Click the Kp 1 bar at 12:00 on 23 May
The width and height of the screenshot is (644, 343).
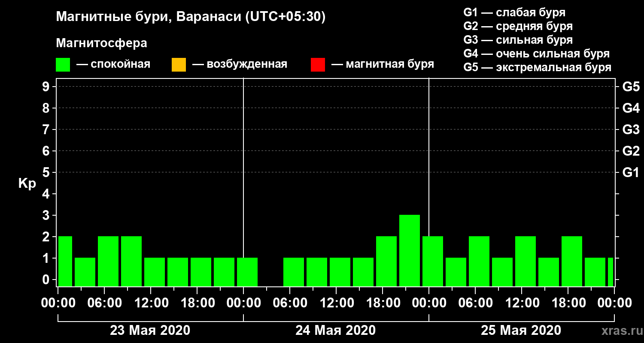tap(155, 272)
